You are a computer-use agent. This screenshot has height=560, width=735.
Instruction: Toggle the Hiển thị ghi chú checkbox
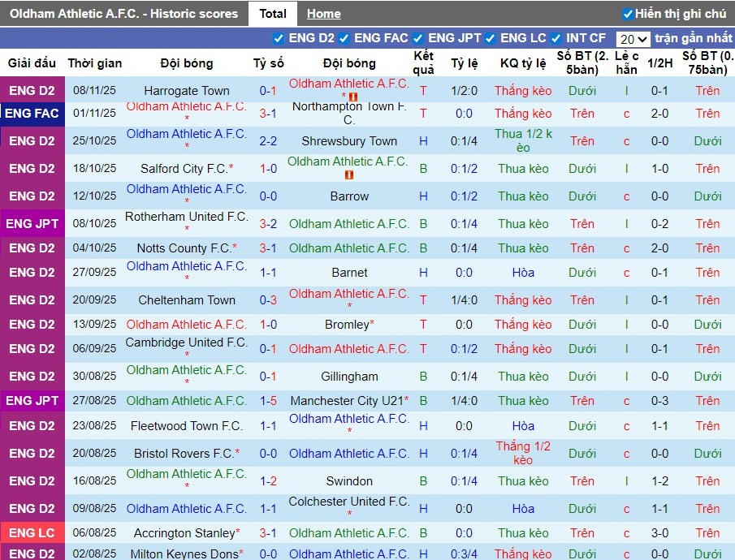[x=628, y=14]
